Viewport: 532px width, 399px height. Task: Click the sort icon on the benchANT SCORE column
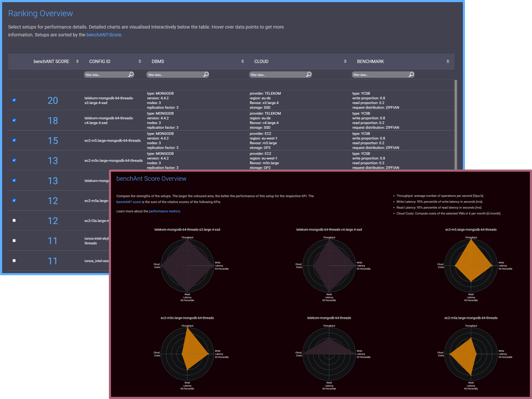pyautogui.click(x=77, y=61)
